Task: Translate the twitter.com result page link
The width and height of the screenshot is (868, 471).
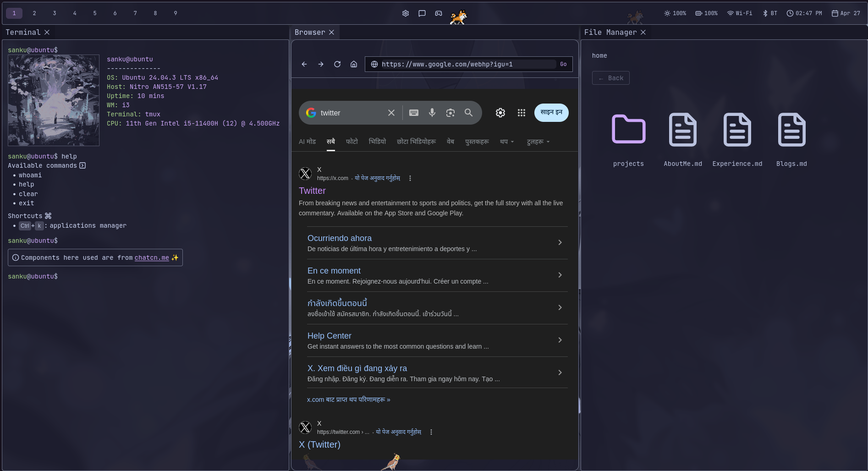Action: pos(398,432)
